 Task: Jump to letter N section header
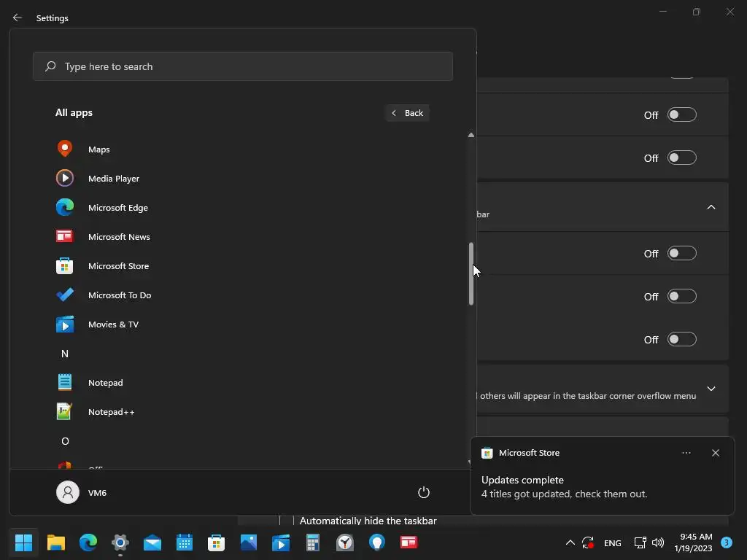point(65,354)
